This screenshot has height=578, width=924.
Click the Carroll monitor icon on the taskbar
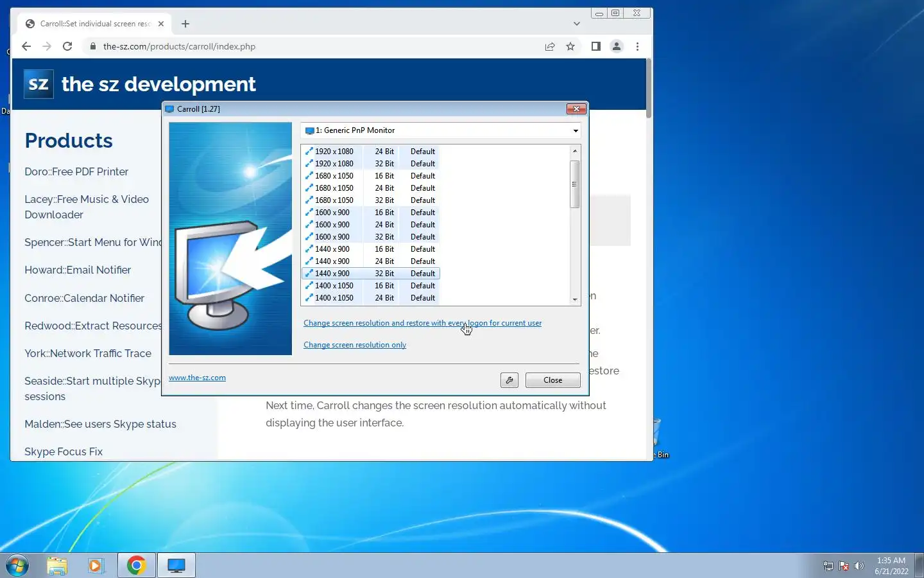click(x=176, y=566)
